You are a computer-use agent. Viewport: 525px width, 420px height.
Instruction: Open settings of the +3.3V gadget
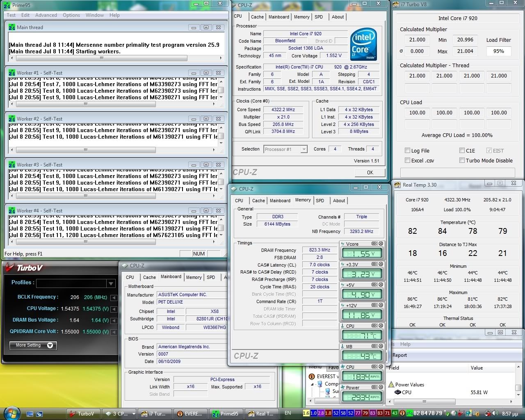click(x=374, y=264)
